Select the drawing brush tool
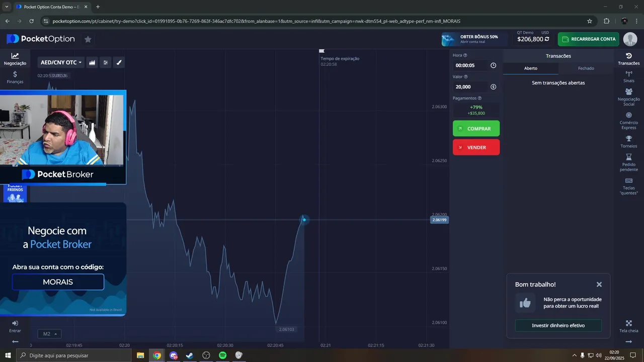This screenshot has height=362, width=644. [119, 62]
